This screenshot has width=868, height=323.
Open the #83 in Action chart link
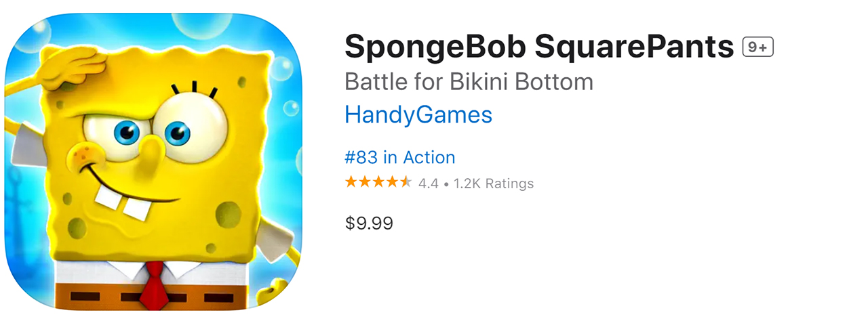pyautogui.click(x=399, y=158)
